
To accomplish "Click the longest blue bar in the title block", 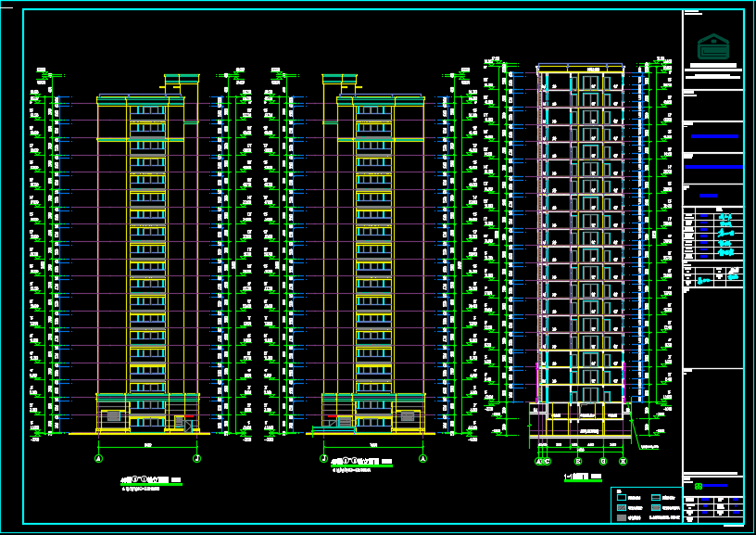I will pos(713,167).
